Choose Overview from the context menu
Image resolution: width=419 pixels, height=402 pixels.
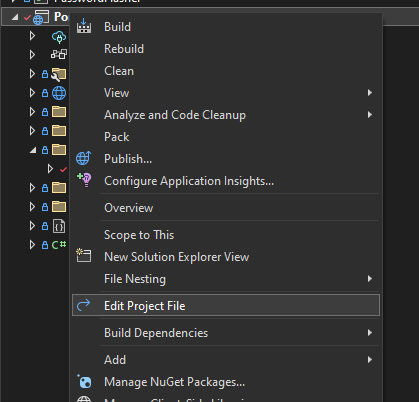coord(226,208)
